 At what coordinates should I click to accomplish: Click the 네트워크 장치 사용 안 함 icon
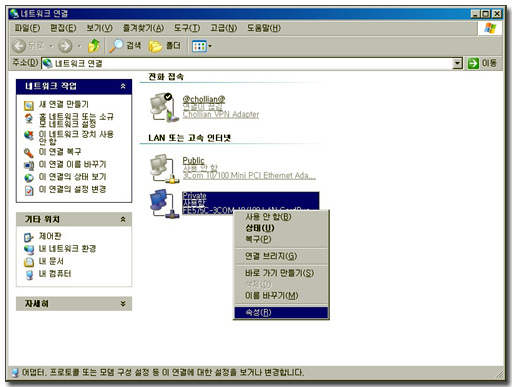coord(29,135)
